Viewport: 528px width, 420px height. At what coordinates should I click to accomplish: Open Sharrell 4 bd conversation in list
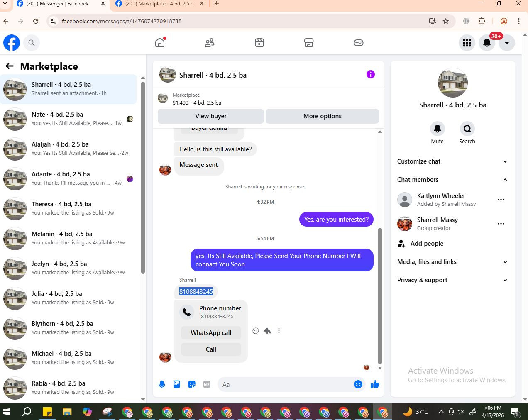click(x=68, y=89)
